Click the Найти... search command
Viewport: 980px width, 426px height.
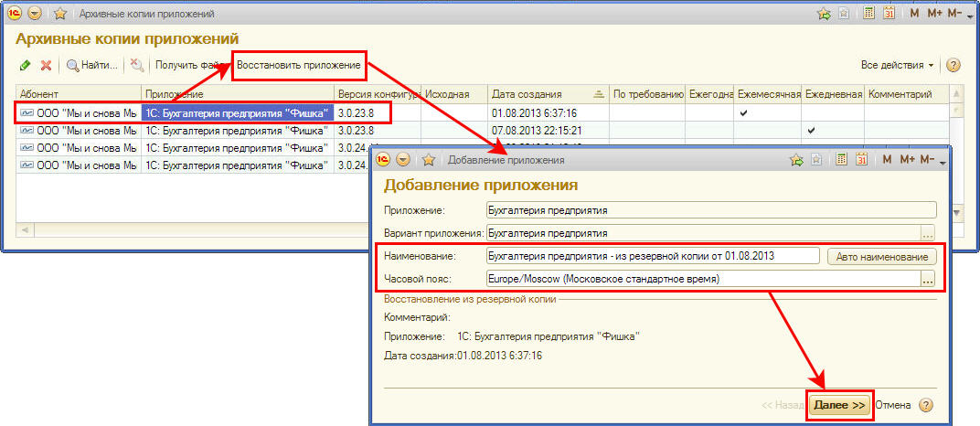92,66
